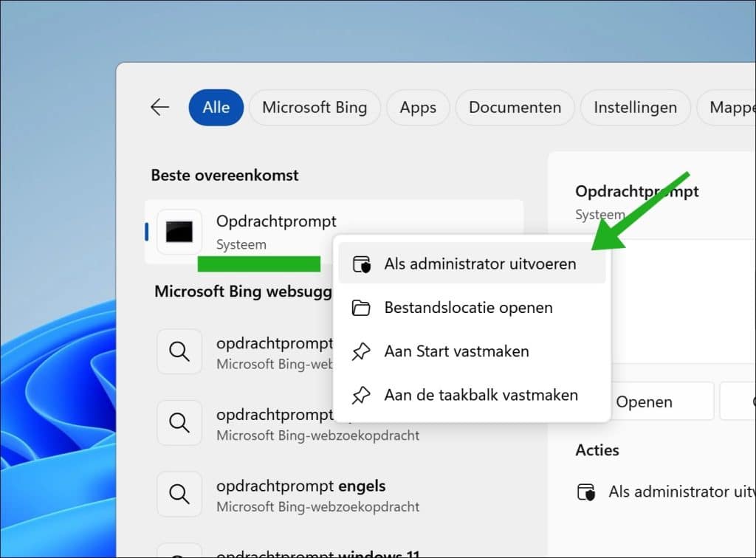Choose Als administrator uitvoeren in context menu
The height and width of the screenshot is (558, 756).
pos(472,263)
